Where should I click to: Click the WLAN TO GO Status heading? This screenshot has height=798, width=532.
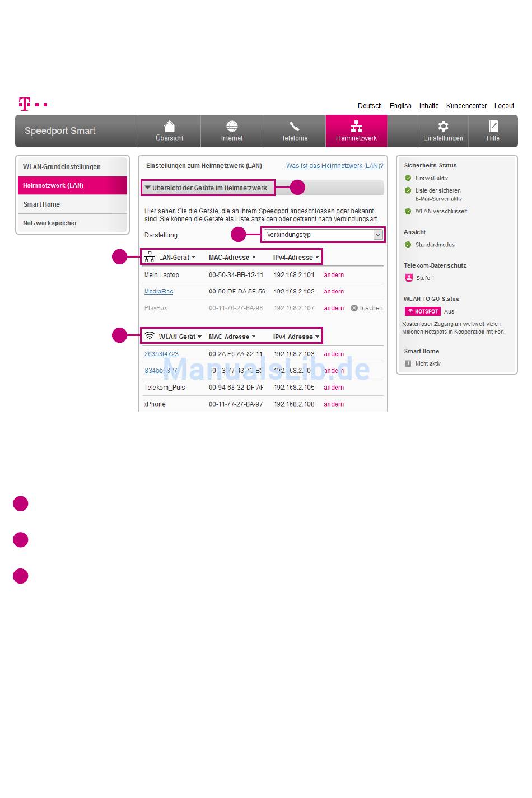pyautogui.click(x=431, y=299)
